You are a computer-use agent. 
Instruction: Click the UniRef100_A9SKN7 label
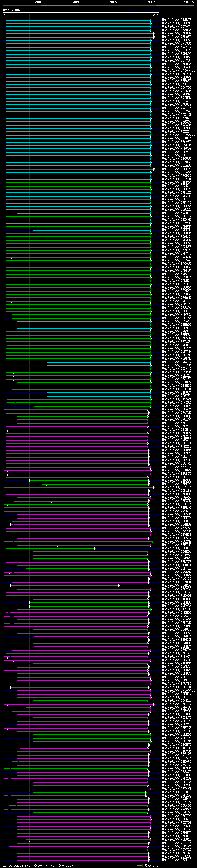(x=177, y=257)
